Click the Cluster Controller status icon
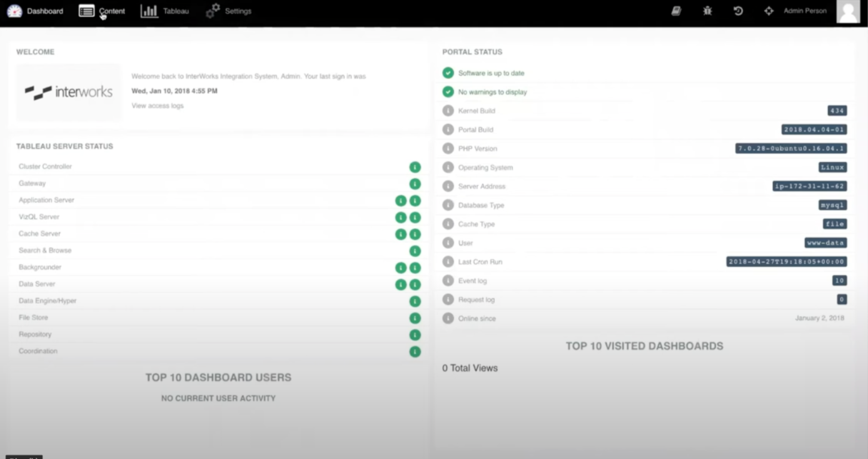Viewport: 868px width, 459px height. coord(415,167)
